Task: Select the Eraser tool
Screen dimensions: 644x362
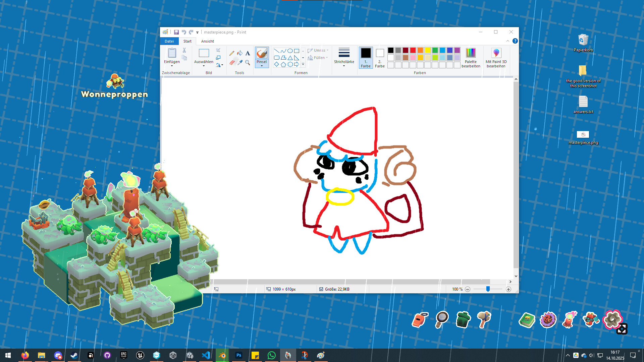Action: (232, 63)
